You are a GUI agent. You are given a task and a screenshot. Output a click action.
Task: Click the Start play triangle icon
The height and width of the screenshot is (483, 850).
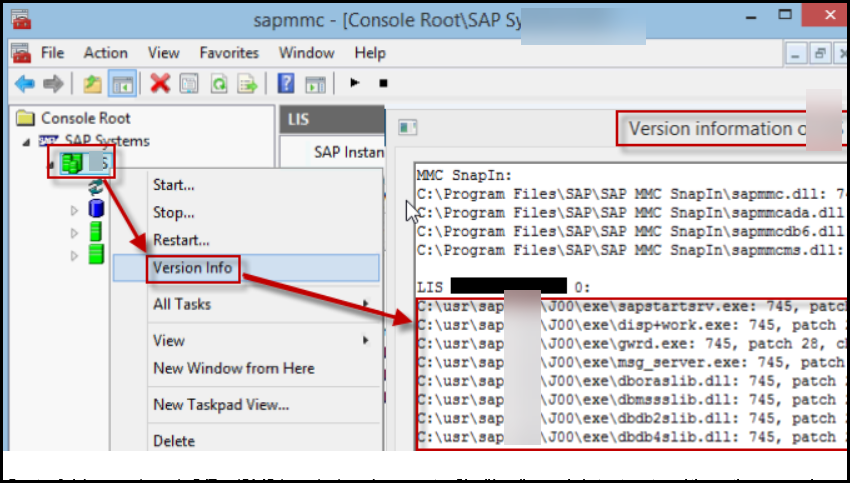pos(355,83)
